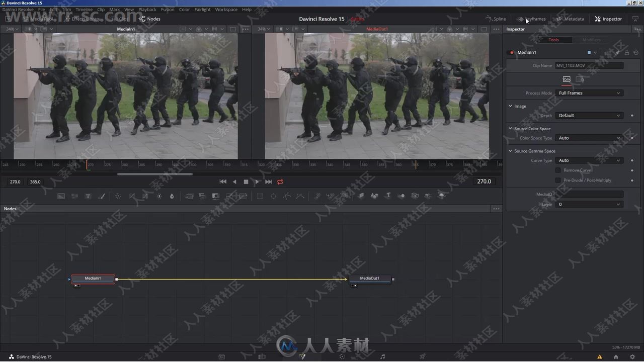Add a Brightness Contrast node (sun icon)
The height and width of the screenshot is (362, 644).
(159, 196)
